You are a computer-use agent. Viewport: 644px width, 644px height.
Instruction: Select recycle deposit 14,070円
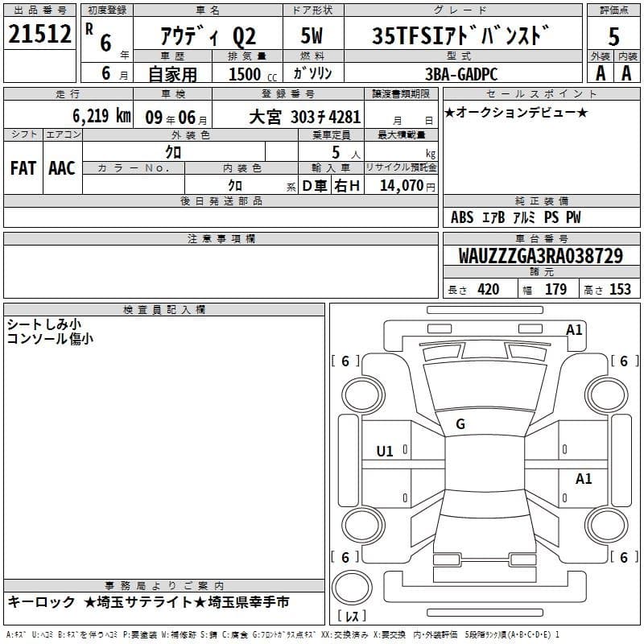[407, 186]
